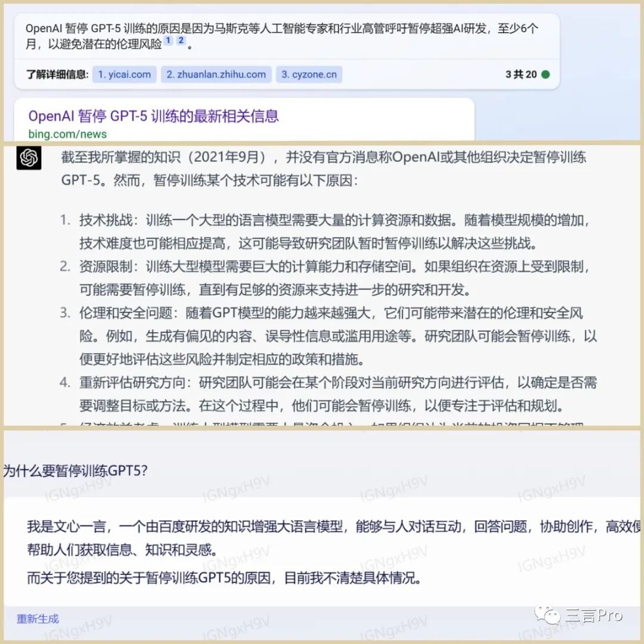Click list item 4 重新评估研究方向
Screen dimensions: 644x644
tap(328, 394)
